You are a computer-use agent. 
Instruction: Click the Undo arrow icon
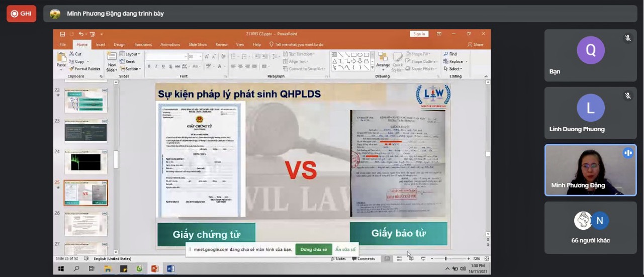(x=81, y=34)
